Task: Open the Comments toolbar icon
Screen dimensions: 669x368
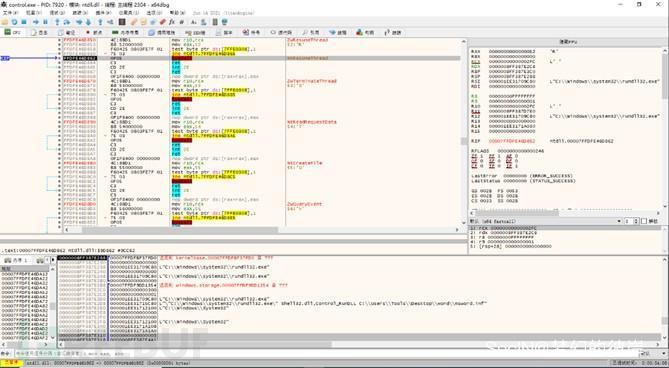Action: (143, 22)
